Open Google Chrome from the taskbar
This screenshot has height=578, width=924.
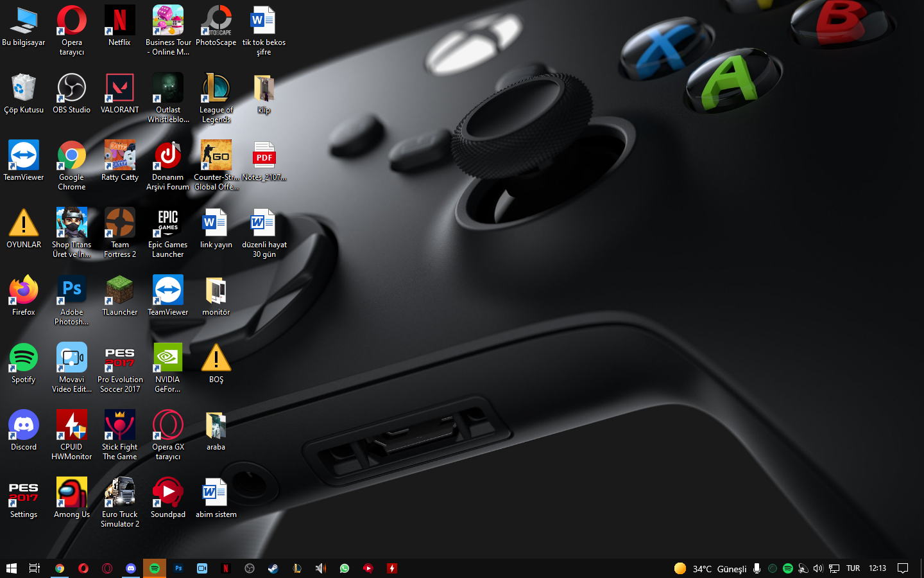point(60,568)
